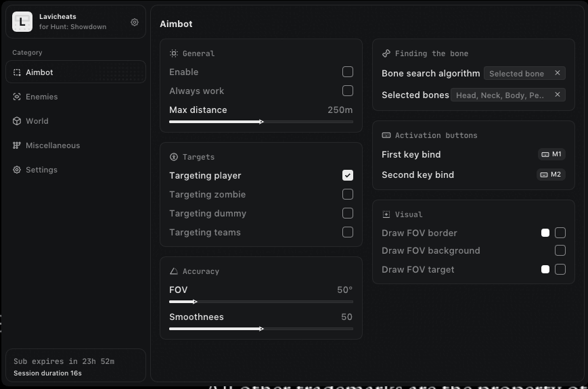Viewport: 588px width, 389px height.
Task: Uncheck the Targeting player checkbox
Action: (348, 175)
